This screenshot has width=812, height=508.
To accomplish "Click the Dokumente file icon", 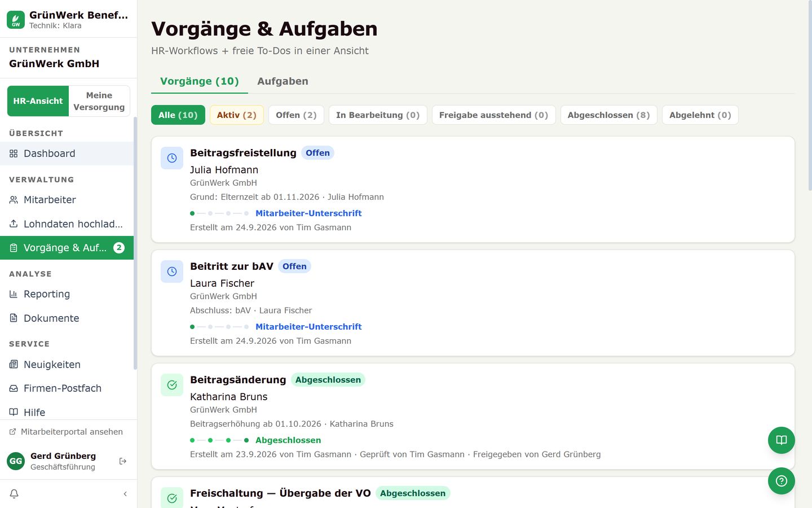I will click(14, 318).
